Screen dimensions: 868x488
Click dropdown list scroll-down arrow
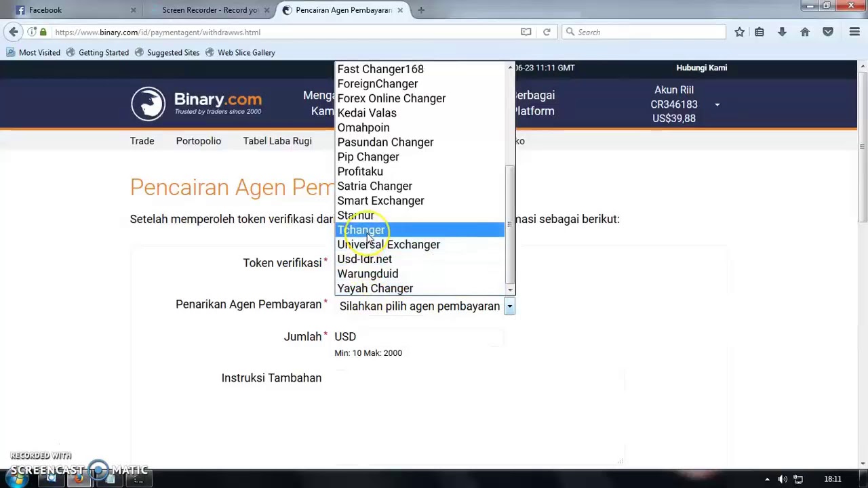click(x=510, y=290)
